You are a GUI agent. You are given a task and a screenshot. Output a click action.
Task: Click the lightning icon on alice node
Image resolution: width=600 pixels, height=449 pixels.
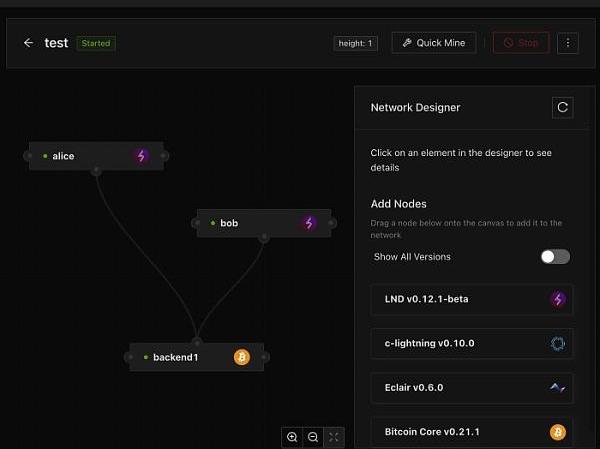click(141, 156)
